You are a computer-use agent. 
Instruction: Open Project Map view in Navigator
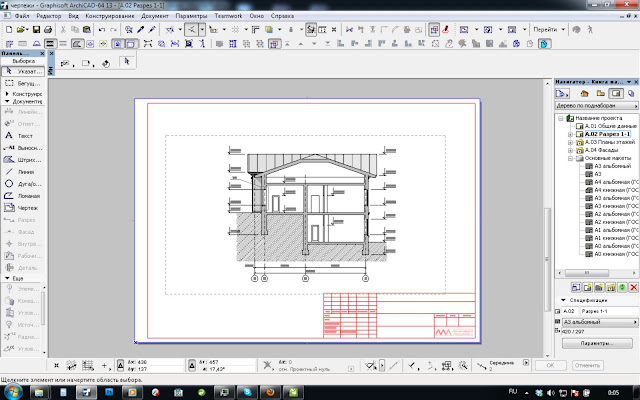(x=584, y=93)
